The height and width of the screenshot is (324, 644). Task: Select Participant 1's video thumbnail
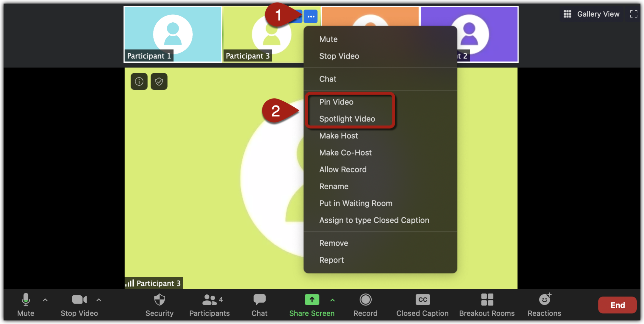point(172,34)
